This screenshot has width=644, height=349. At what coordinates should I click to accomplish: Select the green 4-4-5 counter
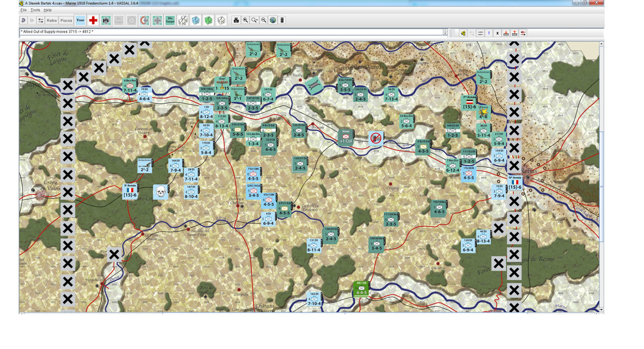[361, 289]
